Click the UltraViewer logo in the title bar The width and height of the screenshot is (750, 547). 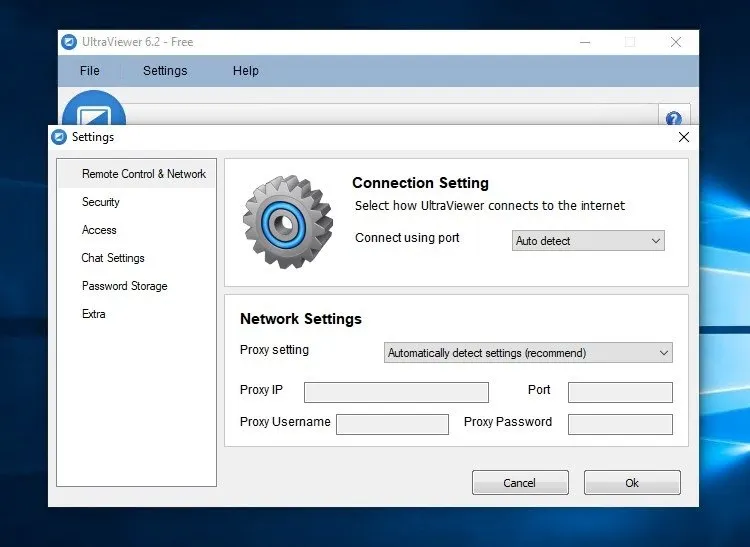69,42
